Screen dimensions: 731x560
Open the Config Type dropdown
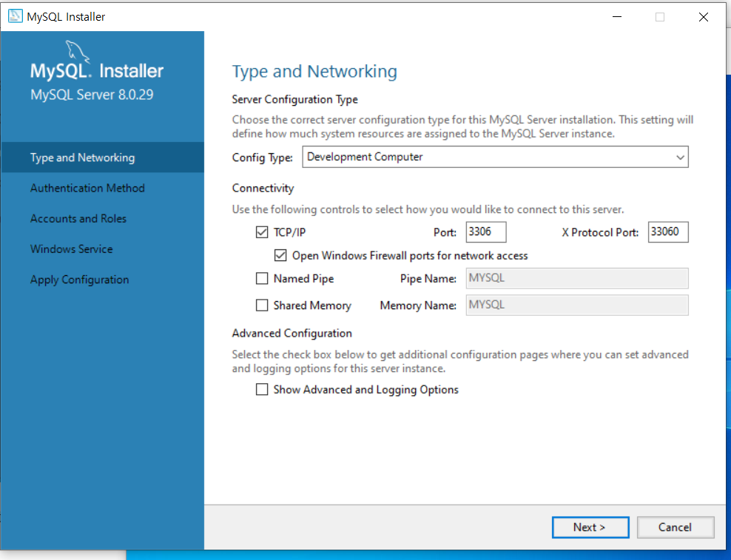pyautogui.click(x=495, y=157)
